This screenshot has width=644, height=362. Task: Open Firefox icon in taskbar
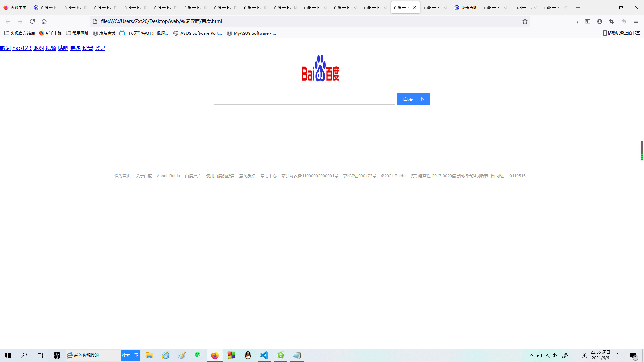[215, 355]
